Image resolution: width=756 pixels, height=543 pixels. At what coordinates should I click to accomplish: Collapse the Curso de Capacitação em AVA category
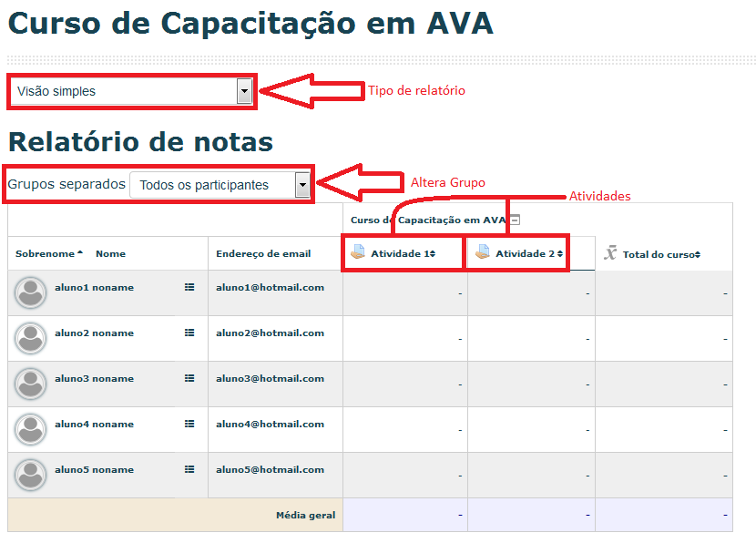(515, 220)
